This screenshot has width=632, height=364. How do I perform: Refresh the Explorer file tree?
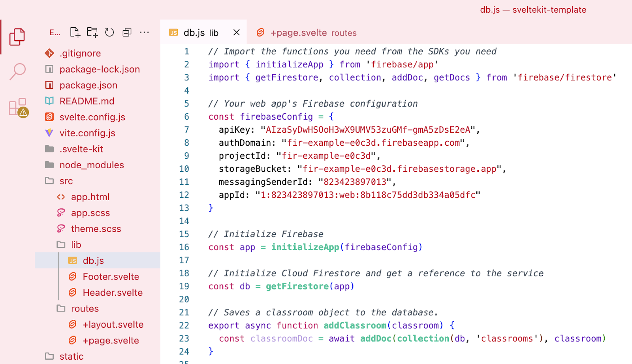tap(109, 32)
